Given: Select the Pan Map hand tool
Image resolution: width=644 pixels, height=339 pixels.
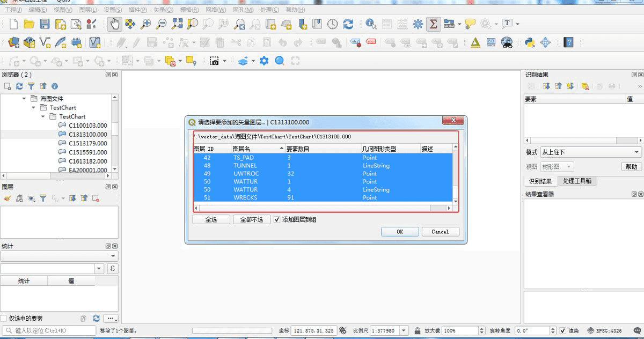Looking at the screenshot, I should pos(114,24).
